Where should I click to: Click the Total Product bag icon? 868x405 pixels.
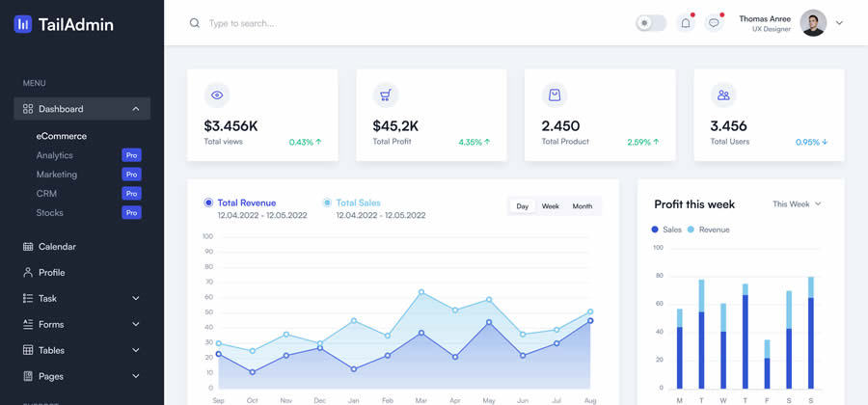[555, 95]
